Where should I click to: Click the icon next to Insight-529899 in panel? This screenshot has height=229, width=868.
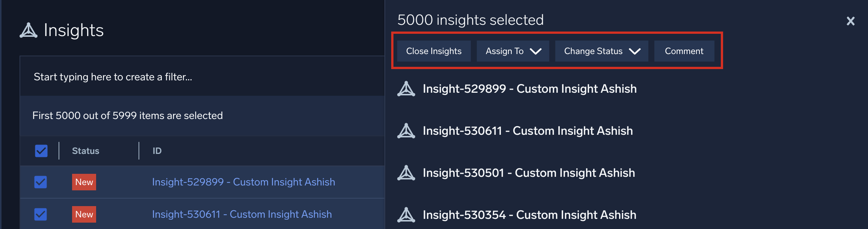click(x=406, y=89)
